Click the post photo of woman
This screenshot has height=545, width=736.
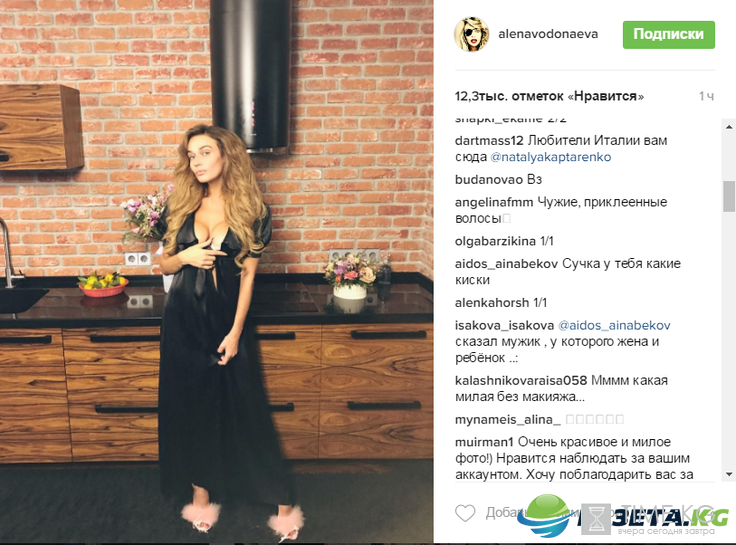tap(216, 271)
